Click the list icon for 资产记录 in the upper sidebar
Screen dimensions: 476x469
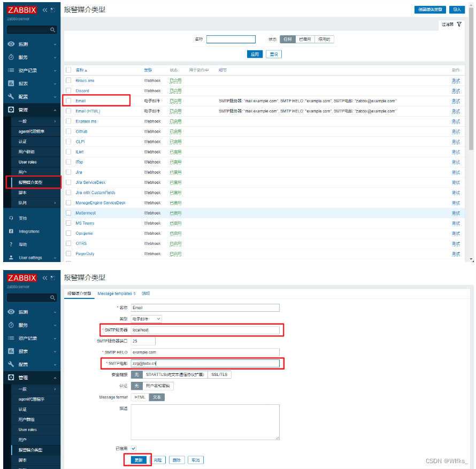click(11, 70)
